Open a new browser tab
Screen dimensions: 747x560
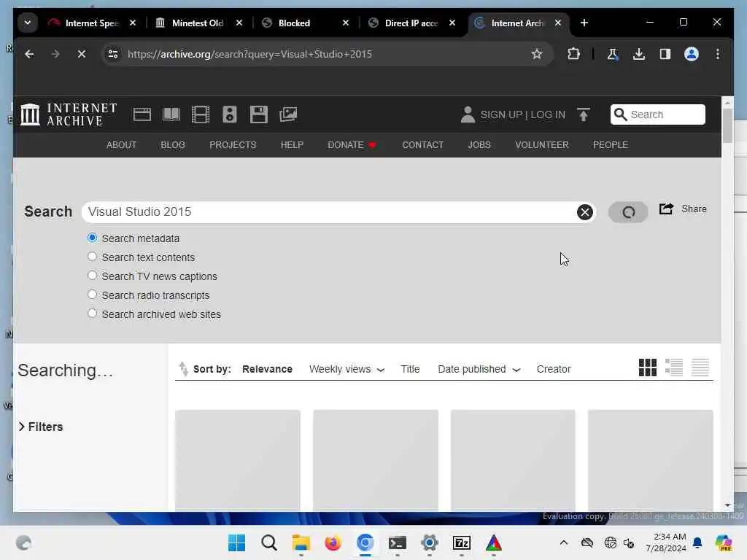coord(584,23)
